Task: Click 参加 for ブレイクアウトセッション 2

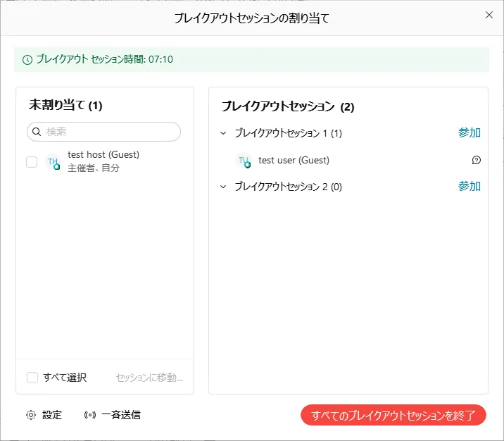Action: pos(470,186)
